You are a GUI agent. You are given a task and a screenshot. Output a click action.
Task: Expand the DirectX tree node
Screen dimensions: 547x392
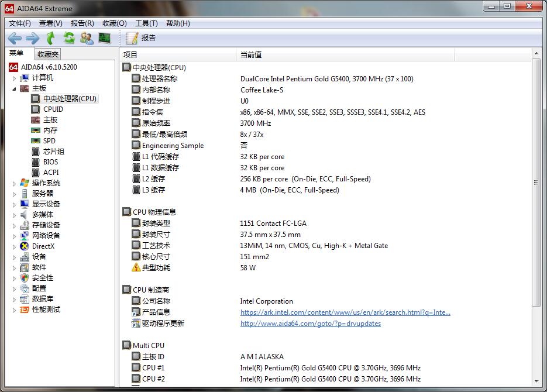(x=14, y=247)
